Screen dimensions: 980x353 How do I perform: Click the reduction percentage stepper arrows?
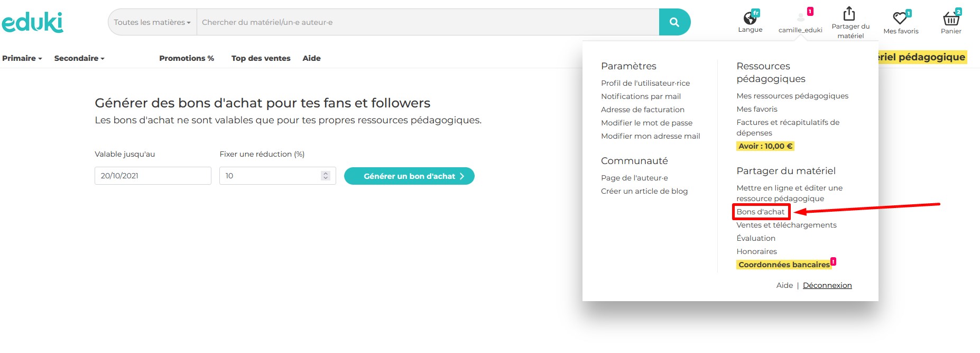326,176
